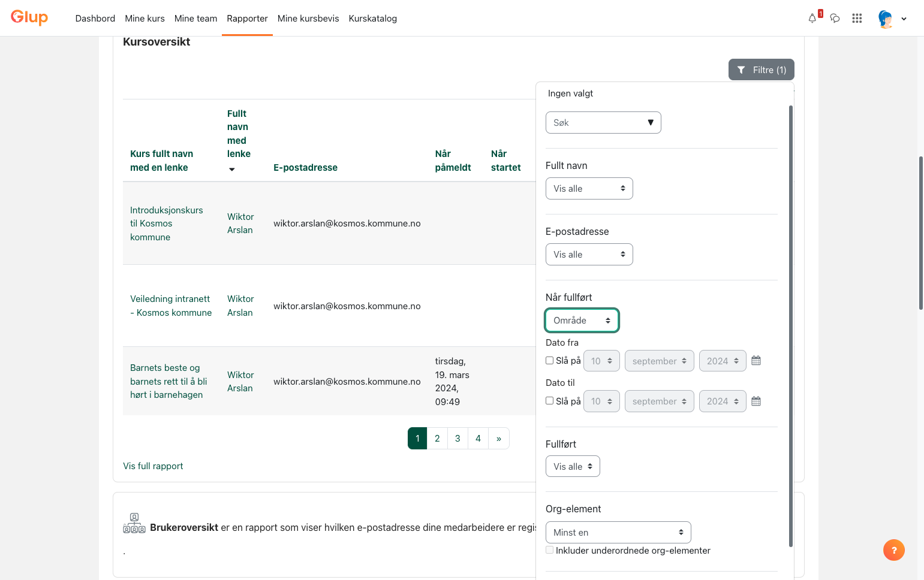Toggle Inkluder underordnede org-elementer checkbox
Screen dimensions: 924x580
tap(549, 550)
